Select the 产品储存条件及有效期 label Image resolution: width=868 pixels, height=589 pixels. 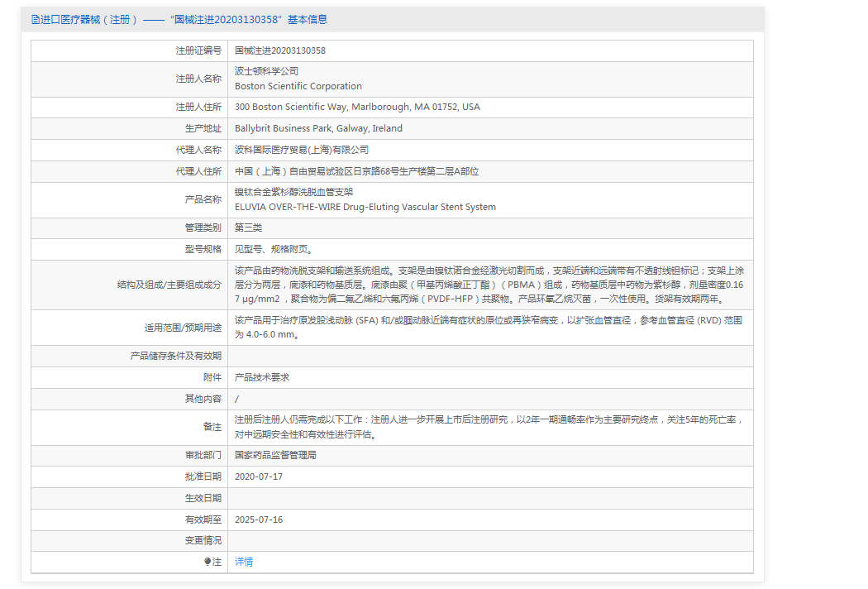(175, 357)
